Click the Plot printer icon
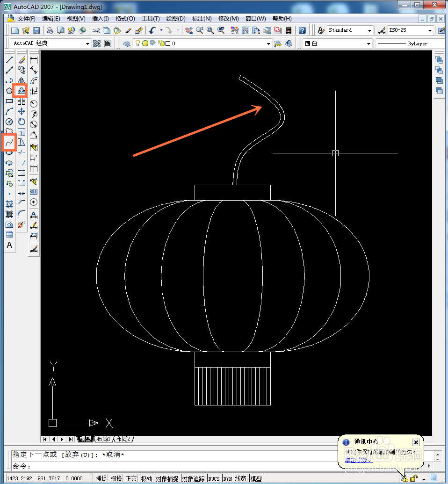 (x=50, y=30)
